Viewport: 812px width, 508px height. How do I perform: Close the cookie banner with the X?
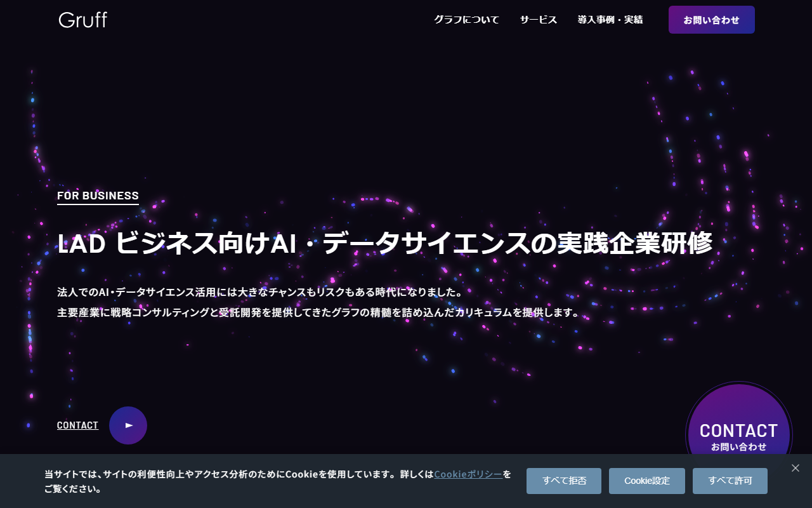[796, 468]
